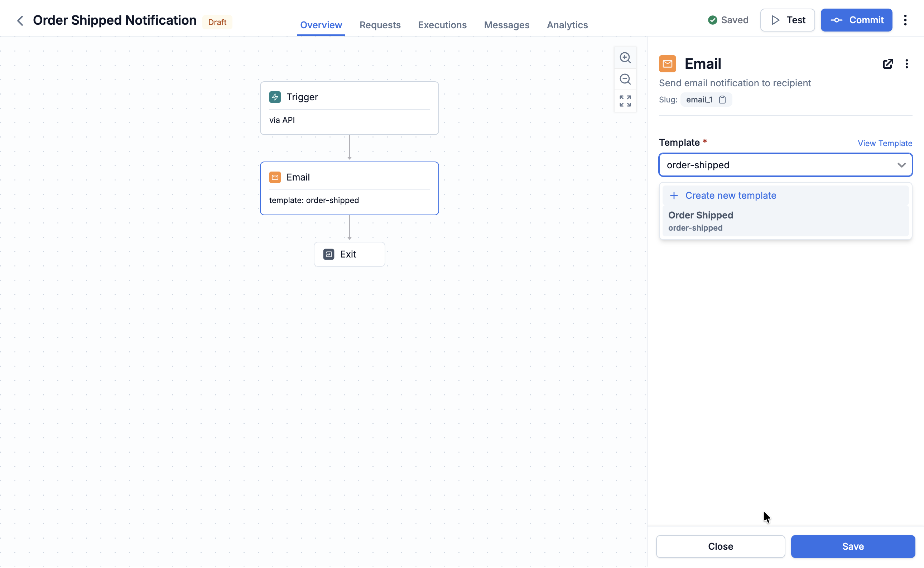
Task: Click the green Saved checkmark icon
Action: click(713, 20)
